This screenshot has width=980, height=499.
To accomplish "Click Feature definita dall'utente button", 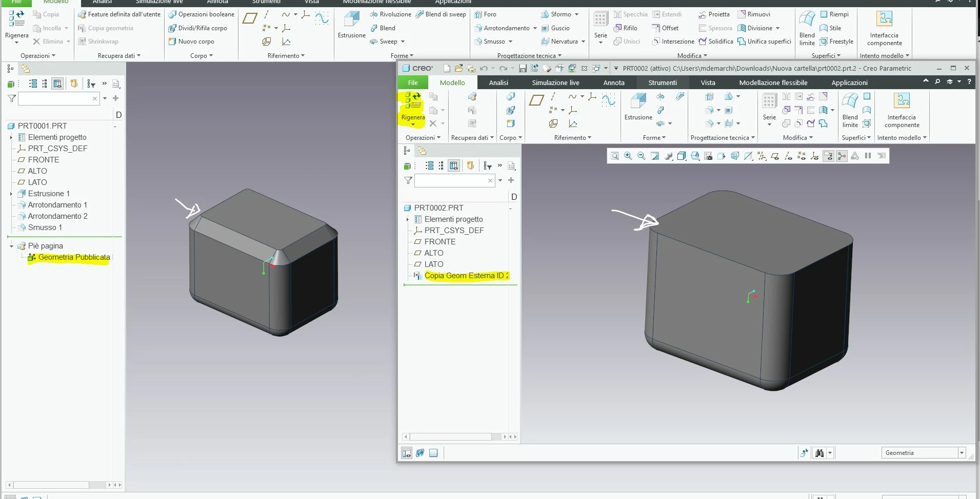I will [x=119, y=14].
